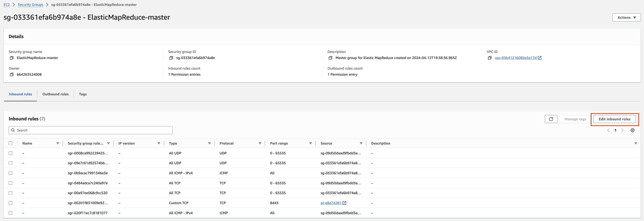Click Custom TCP type cell
This screenshot has width=644, height=221.
pyautogui.click(x=178, y=203)
